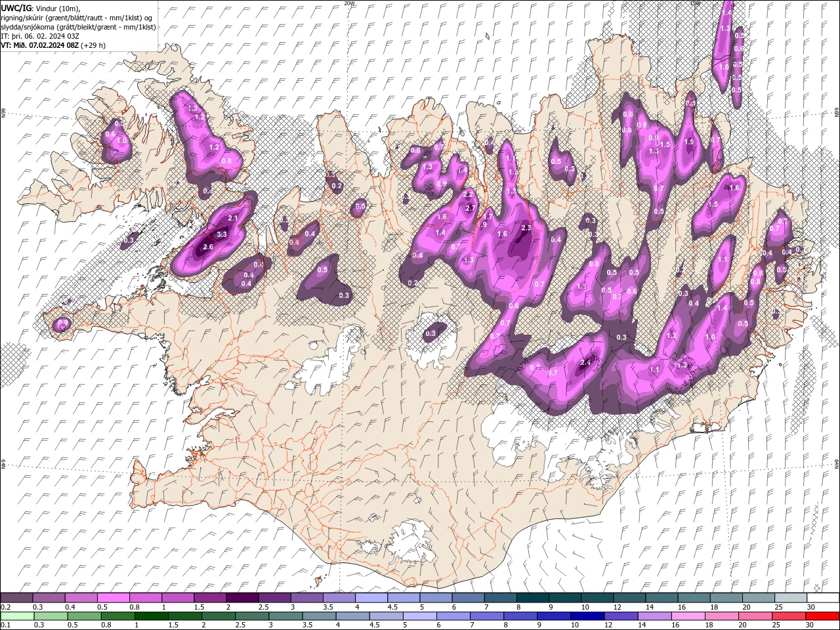Click the 3.3 snowfall value on the map

pyautogui.click(x=222, y=234)
